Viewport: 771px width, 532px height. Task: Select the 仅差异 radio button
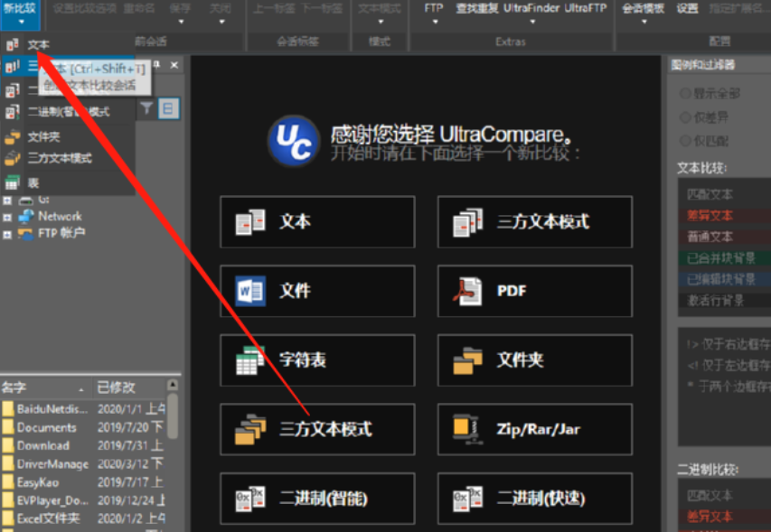684,117
